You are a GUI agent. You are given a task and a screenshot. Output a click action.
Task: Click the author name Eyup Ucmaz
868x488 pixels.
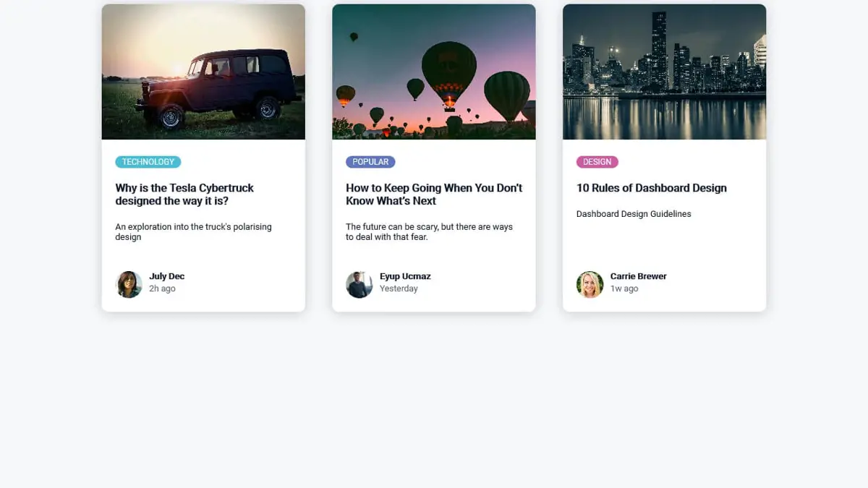tap(404, 275)
